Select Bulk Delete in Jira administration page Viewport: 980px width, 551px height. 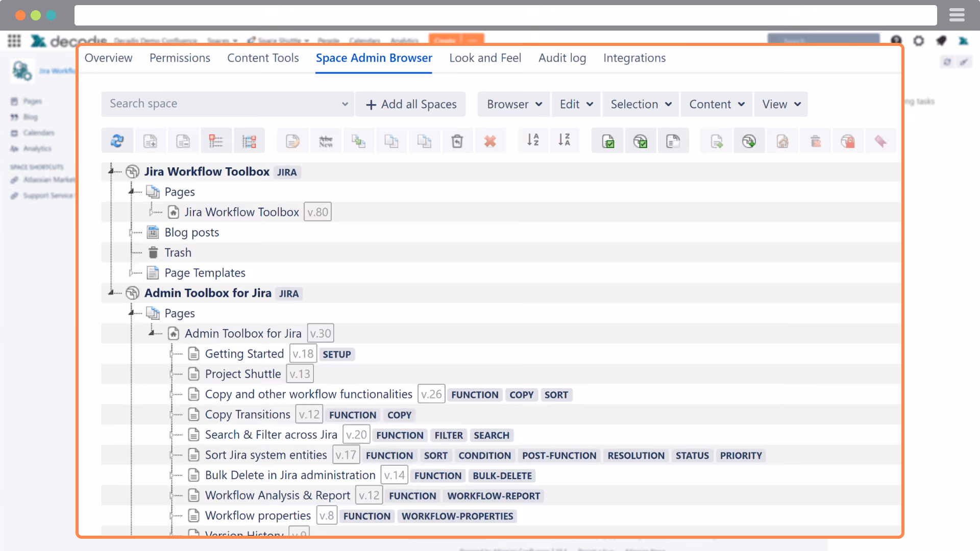point(290,475)
